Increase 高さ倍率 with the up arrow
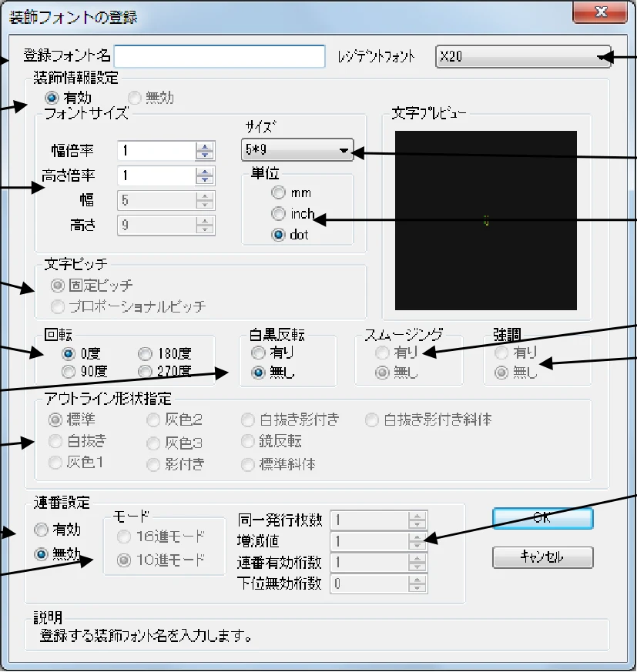 (205, 171)
